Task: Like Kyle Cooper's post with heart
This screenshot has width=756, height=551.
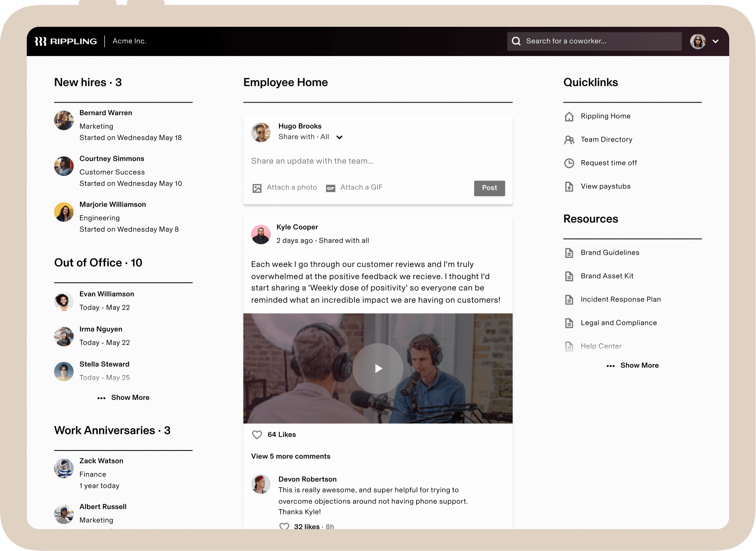Action: coord(257,435)
